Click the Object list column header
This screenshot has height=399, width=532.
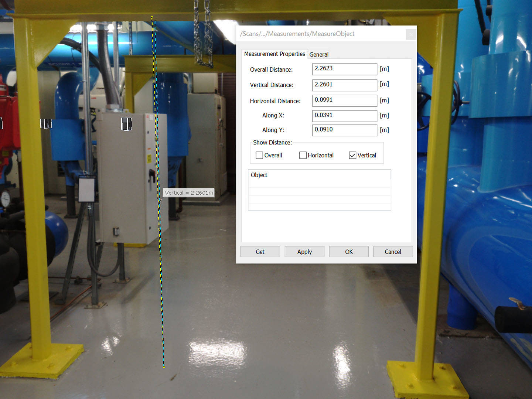point(319,175)
